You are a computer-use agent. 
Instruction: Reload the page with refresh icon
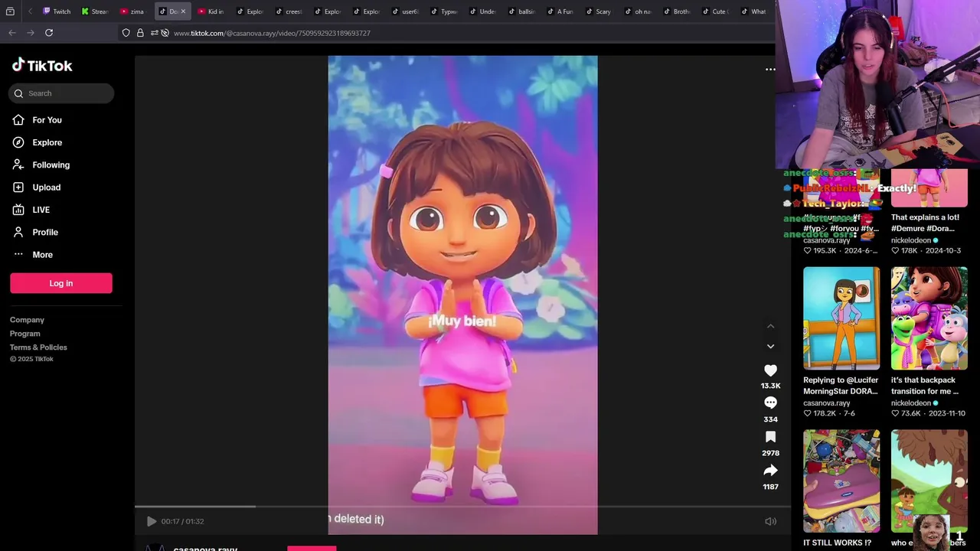click(49, 33)
